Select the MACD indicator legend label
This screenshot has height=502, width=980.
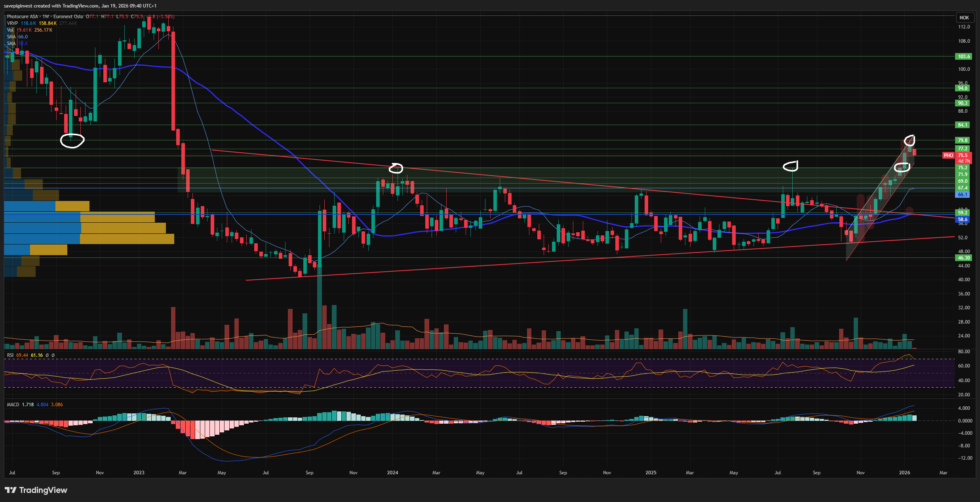(x=13, y=405)
